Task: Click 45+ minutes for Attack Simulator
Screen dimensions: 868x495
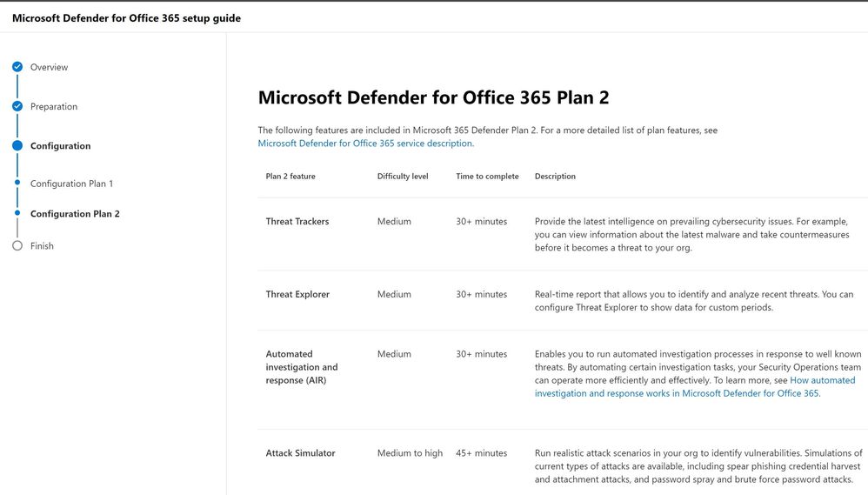Action: 482,453
